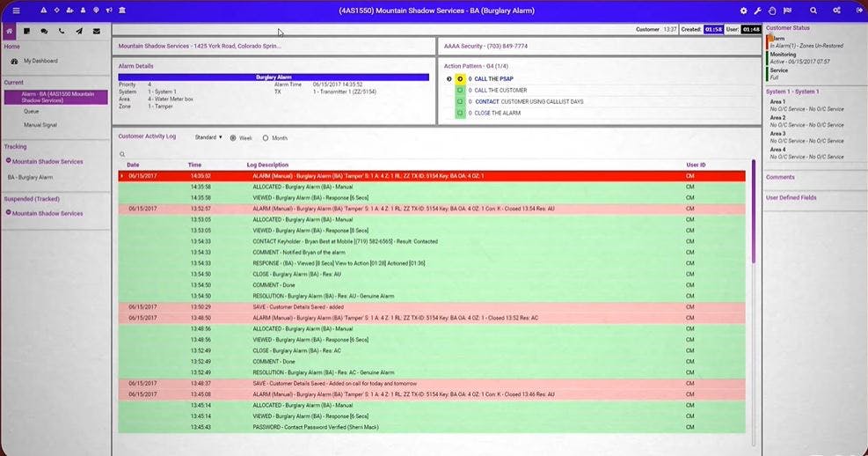Click the warning triangle icon in header

click(43, 11)
